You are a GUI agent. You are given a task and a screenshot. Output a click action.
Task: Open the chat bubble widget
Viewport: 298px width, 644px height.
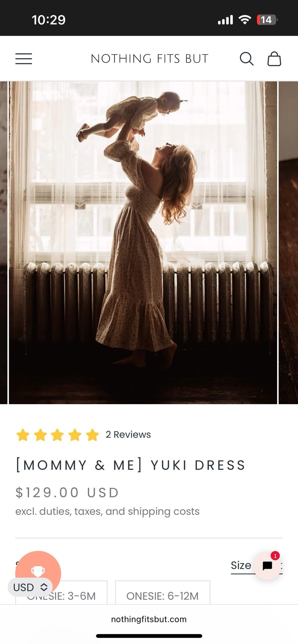click(x=267, y=566)
